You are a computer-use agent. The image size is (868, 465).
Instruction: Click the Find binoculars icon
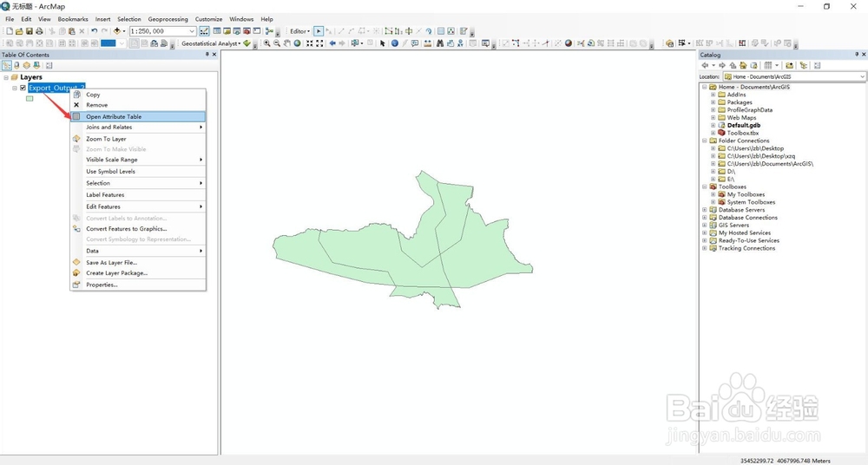440,43
